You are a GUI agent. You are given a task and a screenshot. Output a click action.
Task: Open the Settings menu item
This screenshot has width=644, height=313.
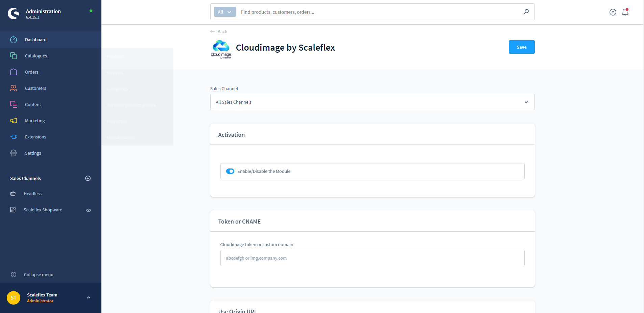click(51, 153)
